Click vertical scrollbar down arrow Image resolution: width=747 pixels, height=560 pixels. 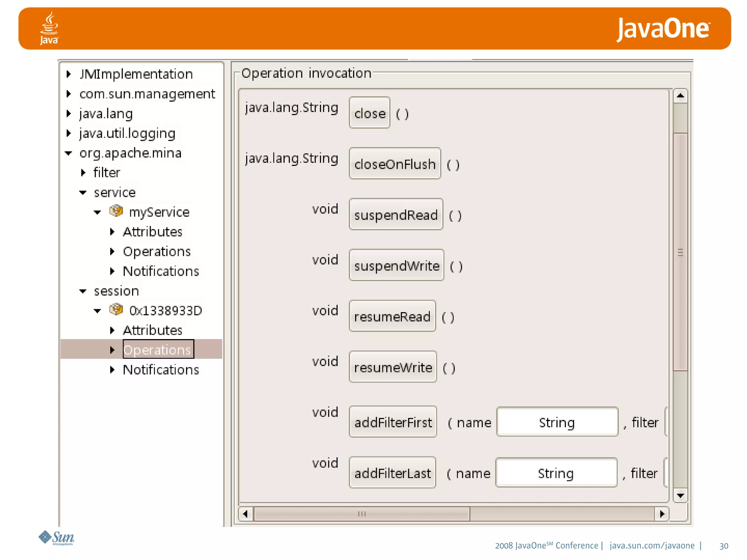coord(680,495)
